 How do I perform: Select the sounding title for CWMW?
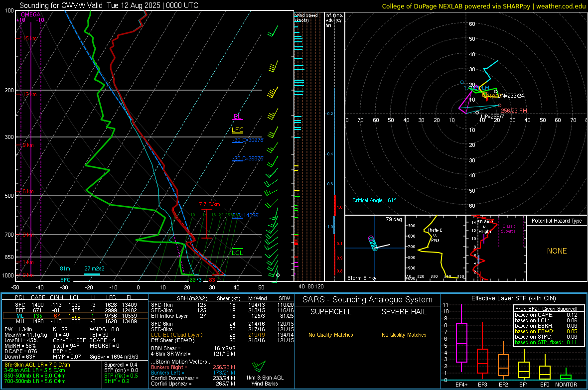[x=109, y=5]
